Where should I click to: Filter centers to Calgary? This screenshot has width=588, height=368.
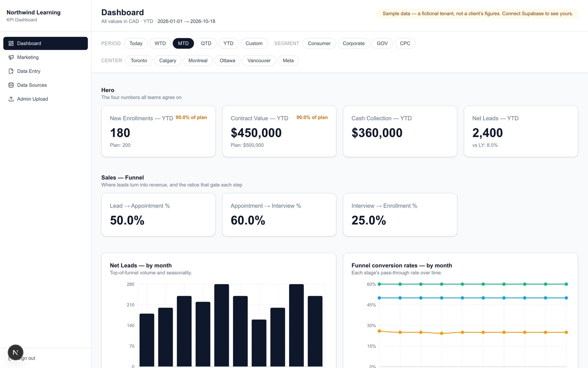[x=168, y=61]
